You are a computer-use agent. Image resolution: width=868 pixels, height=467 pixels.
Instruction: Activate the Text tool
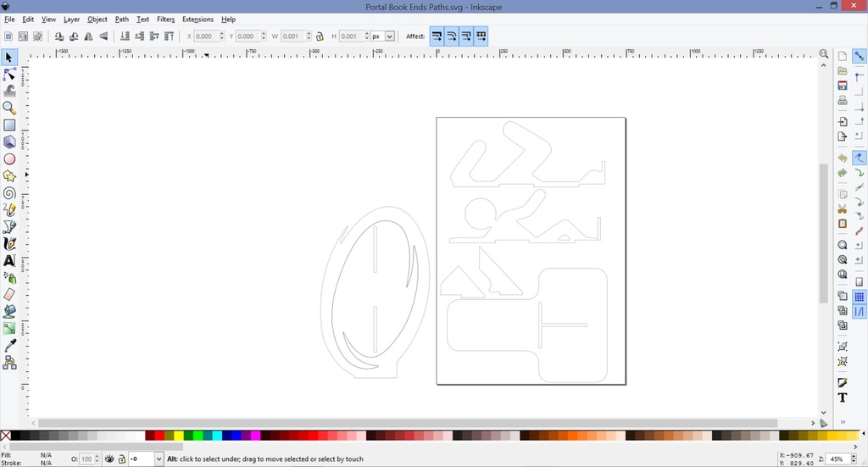click(9, 261)
